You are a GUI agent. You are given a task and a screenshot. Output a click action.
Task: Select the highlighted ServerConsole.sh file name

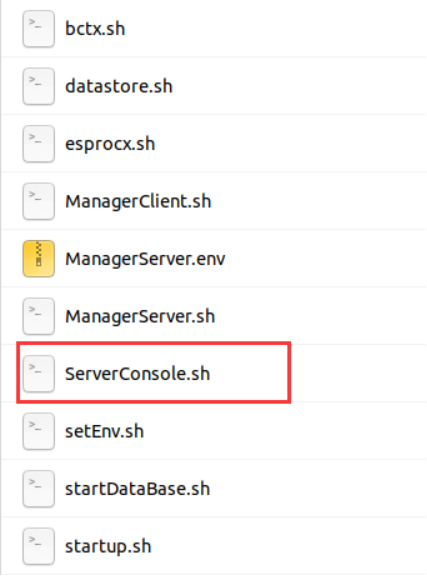[137, 374]
